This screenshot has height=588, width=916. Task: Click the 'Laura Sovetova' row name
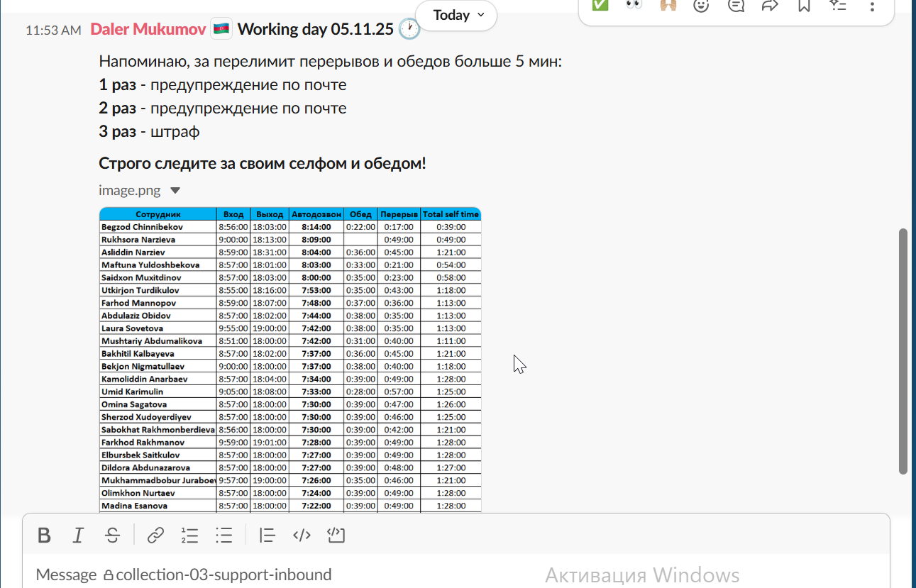[x=132, y=328]
